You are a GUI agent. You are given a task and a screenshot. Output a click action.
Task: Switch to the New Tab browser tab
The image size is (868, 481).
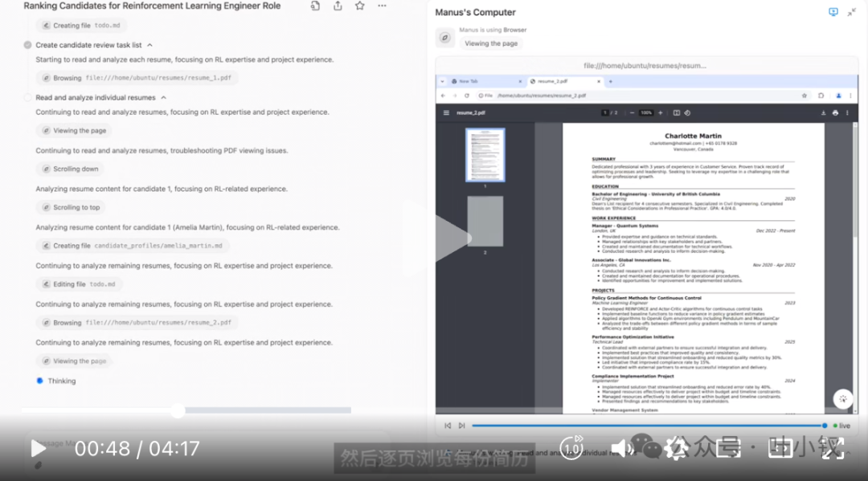click(486, 81)
